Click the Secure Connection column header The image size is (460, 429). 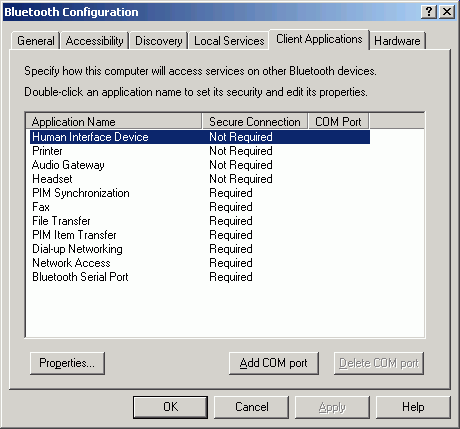coord(255,121)
